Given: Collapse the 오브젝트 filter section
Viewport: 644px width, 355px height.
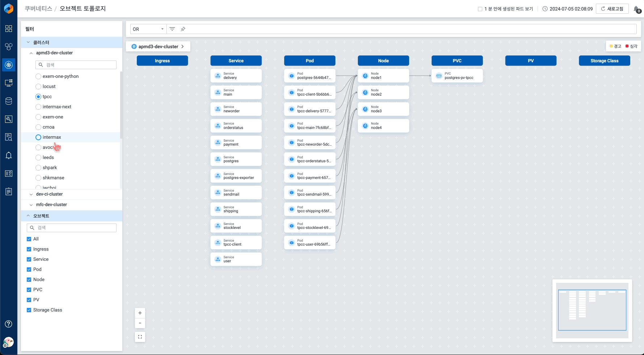Looking at the screenshot, I should click(28, 216).
